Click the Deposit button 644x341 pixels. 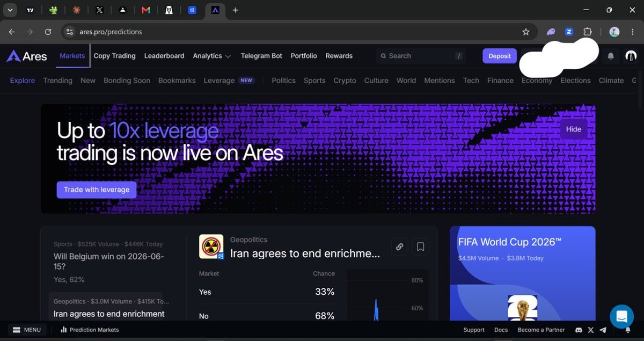pos(500,56)
